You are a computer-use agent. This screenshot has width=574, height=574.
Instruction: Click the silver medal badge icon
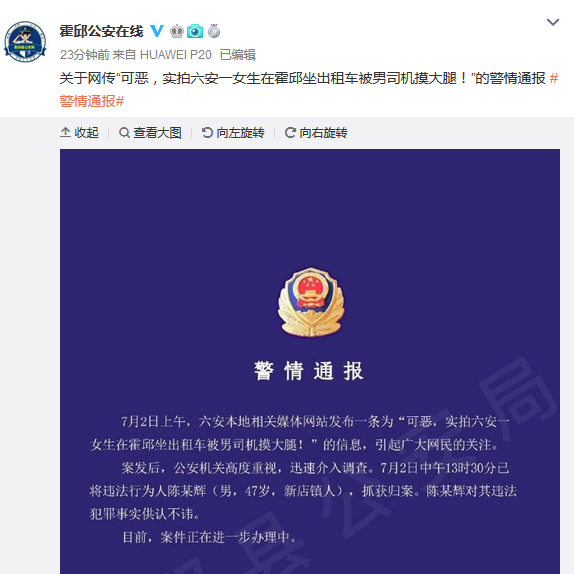point(214,31)
